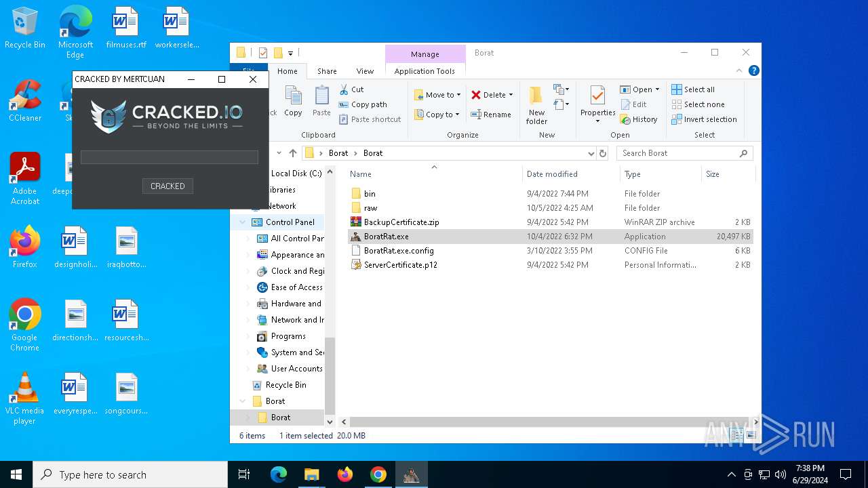Screen dimensions: 868x488
Task: Open Quick Access Toolbar customize dropdown
Action: 291,53
